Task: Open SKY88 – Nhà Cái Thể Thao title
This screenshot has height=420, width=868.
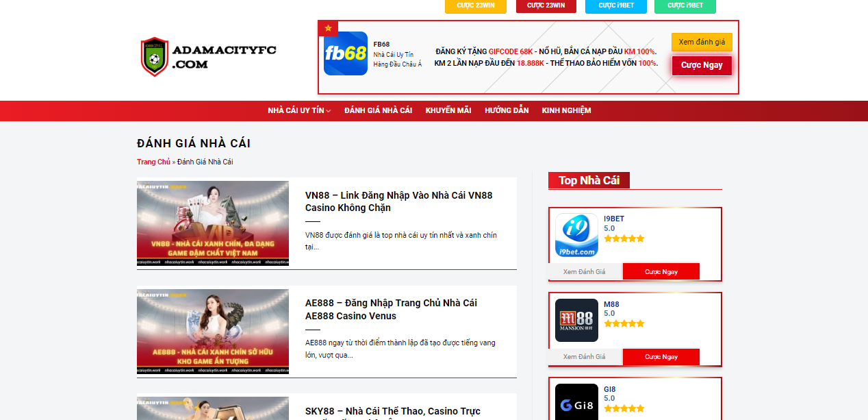Action: [x=393, y=411]
